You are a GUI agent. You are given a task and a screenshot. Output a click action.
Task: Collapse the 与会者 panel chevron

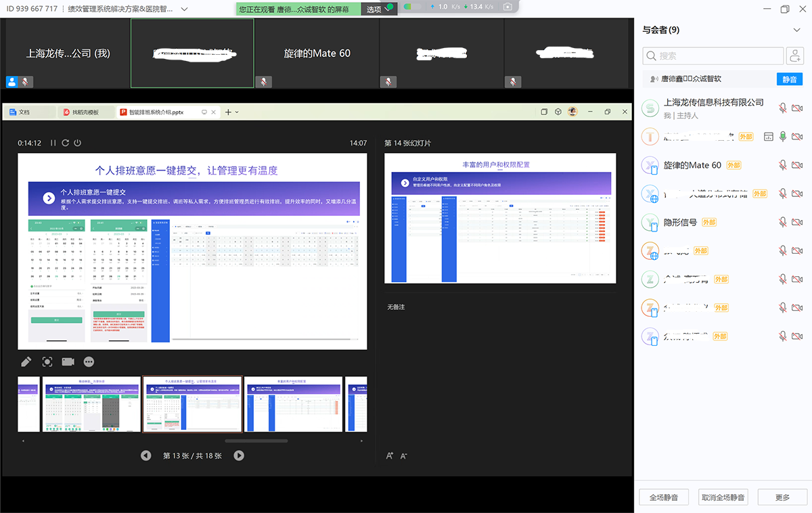(796, 30)
